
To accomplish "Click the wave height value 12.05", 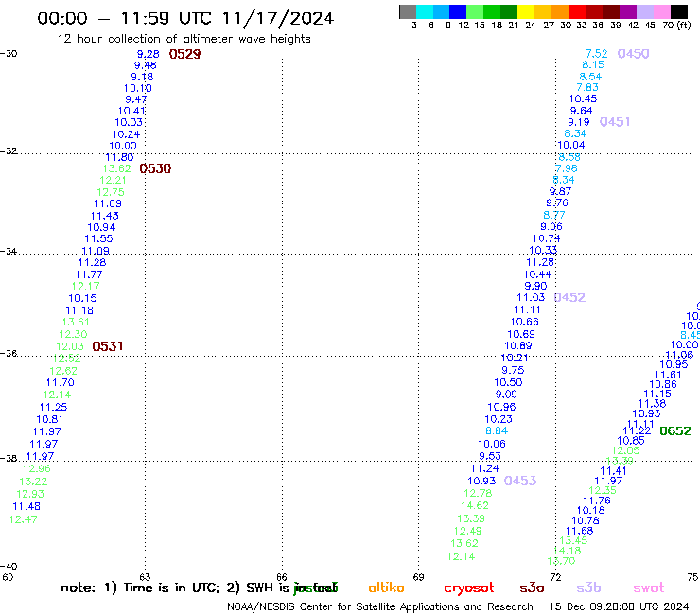I will 625,450.
